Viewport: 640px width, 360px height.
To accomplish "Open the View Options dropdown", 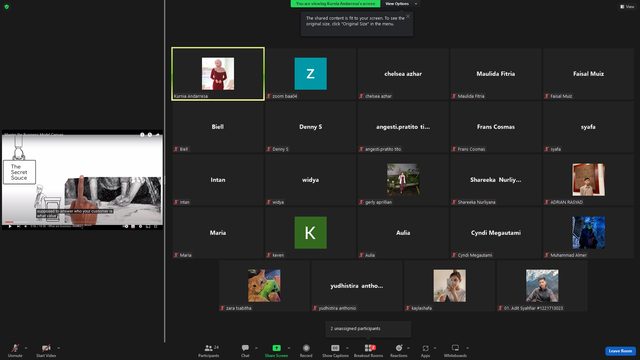I will pyautogui.click(x=400, y=4).
